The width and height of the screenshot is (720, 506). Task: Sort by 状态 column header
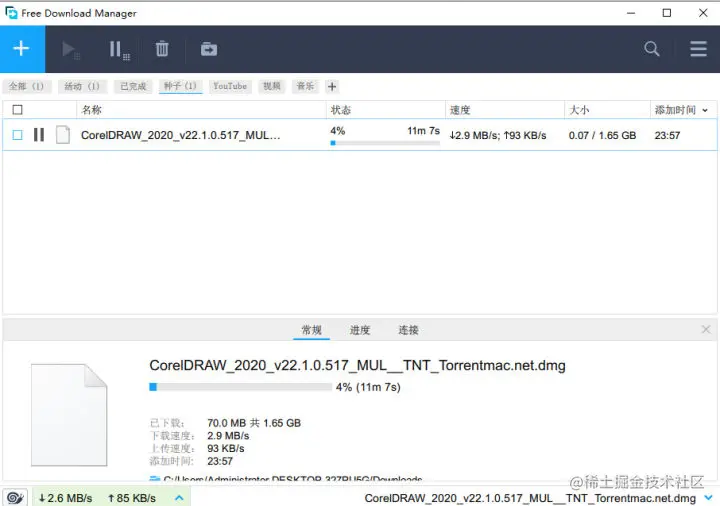click(x=386, y=110)
